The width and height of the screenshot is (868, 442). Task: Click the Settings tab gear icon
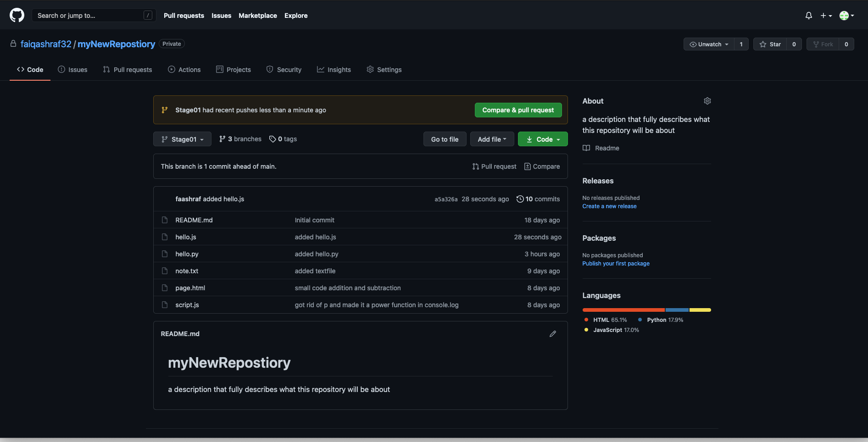tap(370, 69)
